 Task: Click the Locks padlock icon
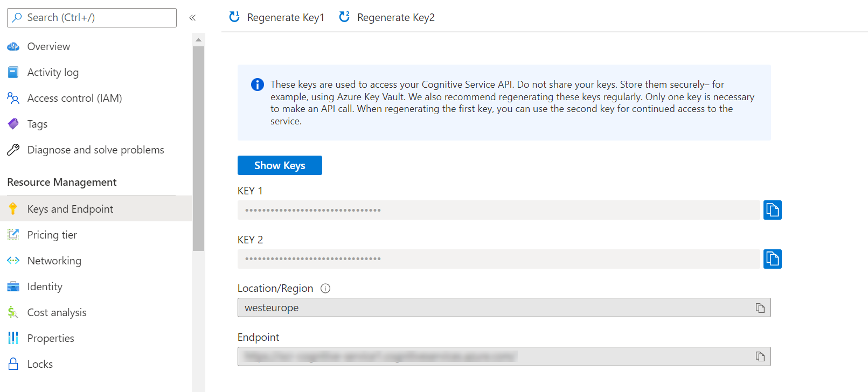13,364
